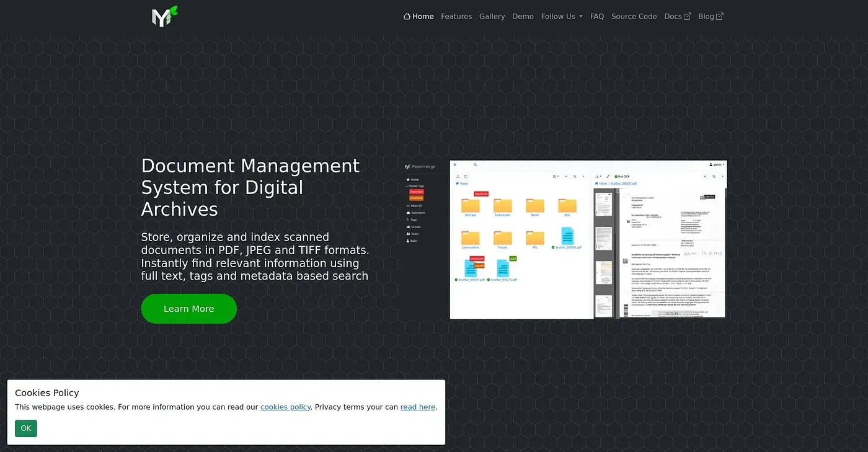The height and width of the screenshot is (452, 868).
Task: Open document brother_004281.pdf in the app preview
Action: (567, 239)
